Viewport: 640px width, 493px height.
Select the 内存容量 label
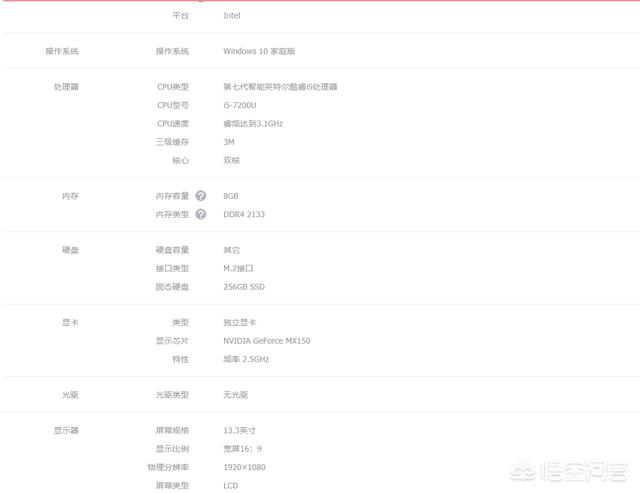(172, 196)
